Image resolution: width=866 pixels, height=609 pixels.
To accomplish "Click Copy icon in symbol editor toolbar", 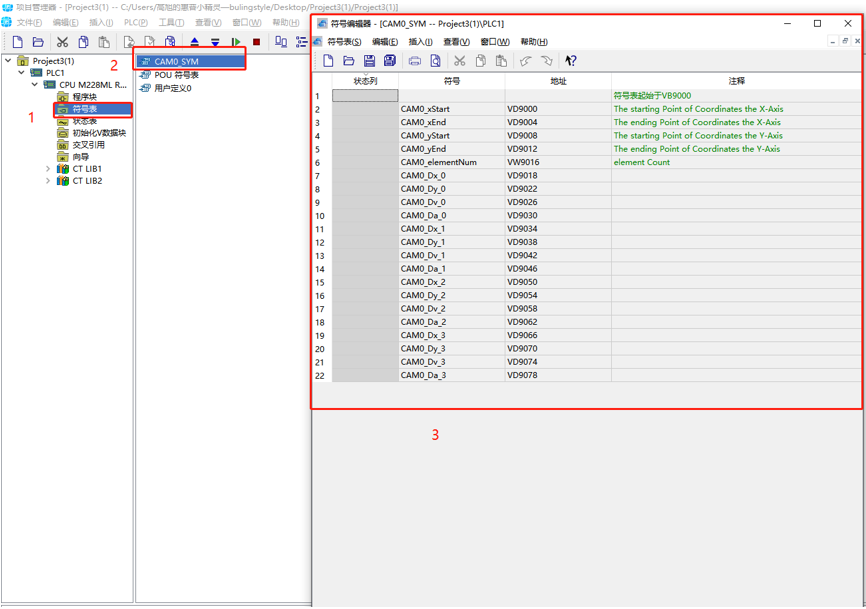I will pyautogui.click(x=480, y=61).
